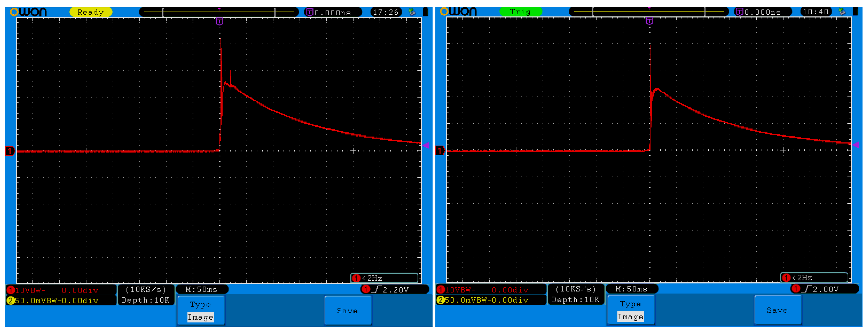This screenshot has height=334, width=868.
Task: Click the green Trig status indicator
Action: [520, 12]
